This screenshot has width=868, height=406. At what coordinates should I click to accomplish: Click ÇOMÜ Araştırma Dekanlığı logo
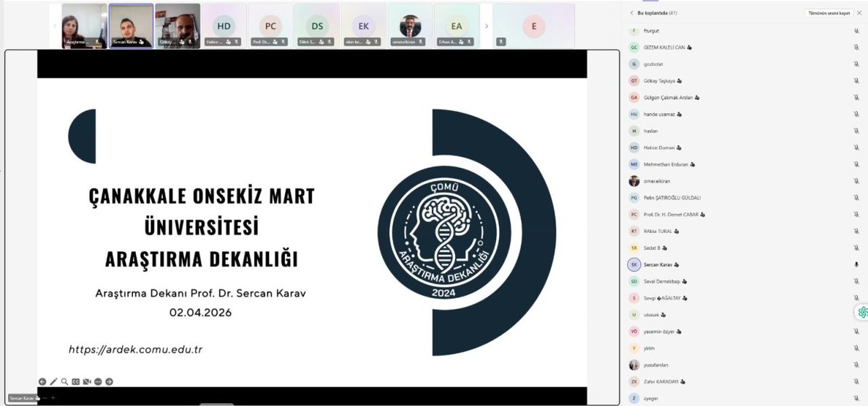coord(446,232)
